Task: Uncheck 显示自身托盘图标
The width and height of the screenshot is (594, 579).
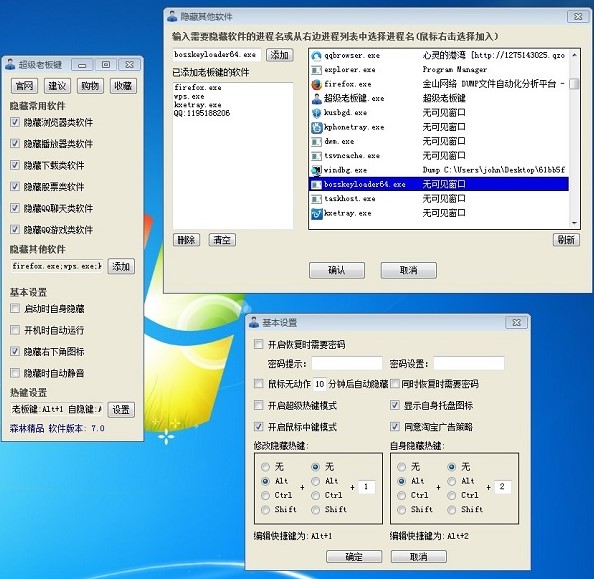Action: pos(395,405)
